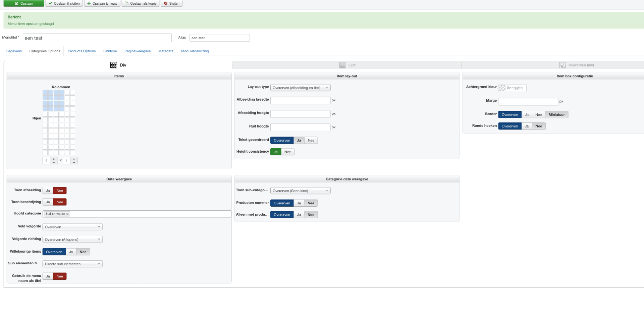The image size is (644, 316).
Task: Set Willekeurige items to Nee
Action: click(83, 252)
